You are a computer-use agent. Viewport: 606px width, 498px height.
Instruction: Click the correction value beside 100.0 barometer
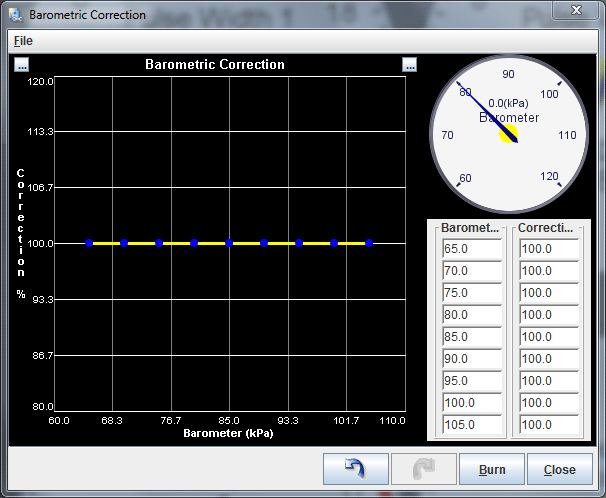(548, 403)
